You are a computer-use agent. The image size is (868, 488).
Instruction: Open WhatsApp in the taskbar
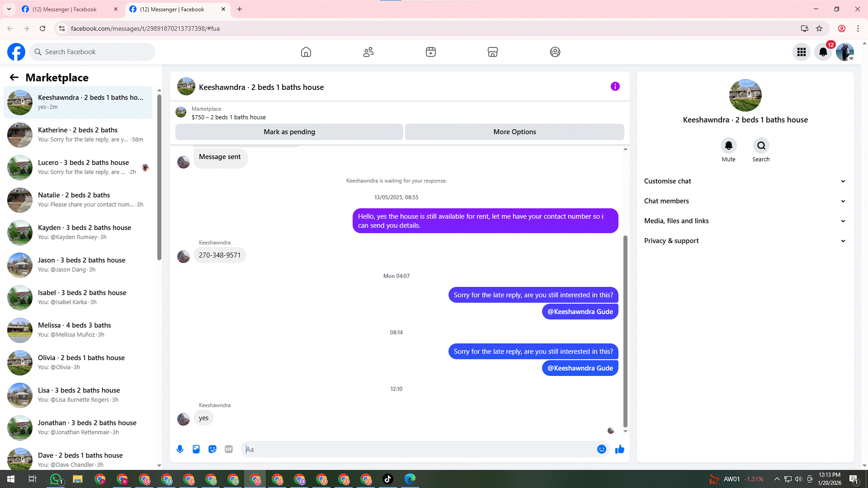pos(56,479)
